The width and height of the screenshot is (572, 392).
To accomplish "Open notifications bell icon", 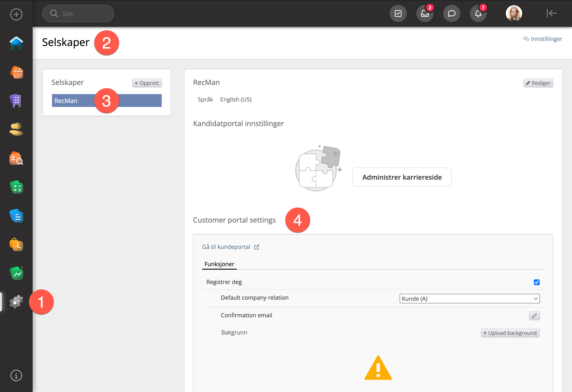I will click(x=478, y=14).
